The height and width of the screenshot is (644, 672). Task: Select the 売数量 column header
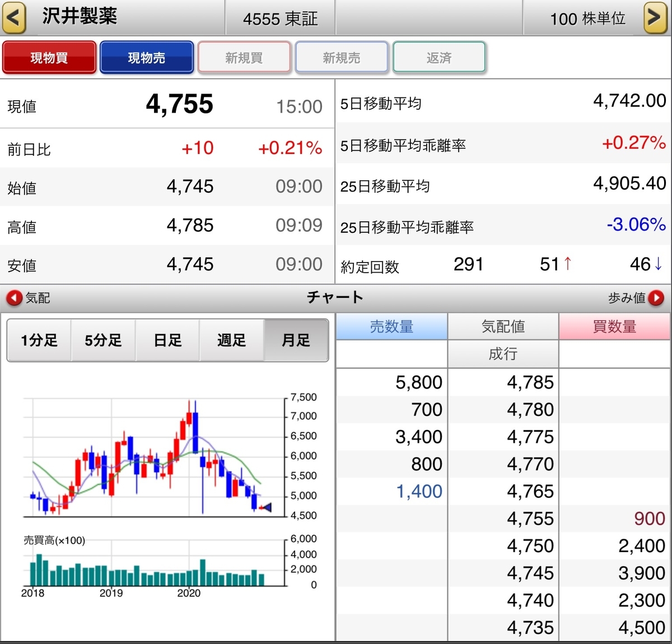pyautogui.click(x=391, y=326)
